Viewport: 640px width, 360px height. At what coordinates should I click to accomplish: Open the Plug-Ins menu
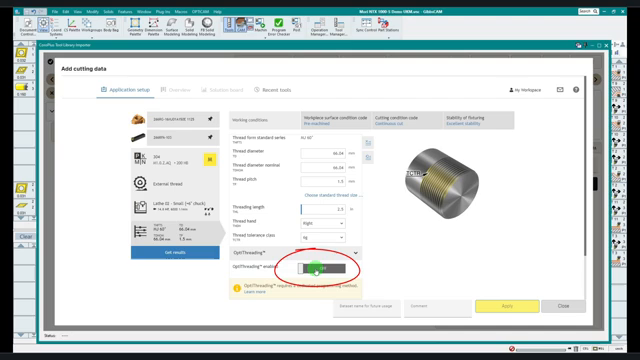(162, 12)
